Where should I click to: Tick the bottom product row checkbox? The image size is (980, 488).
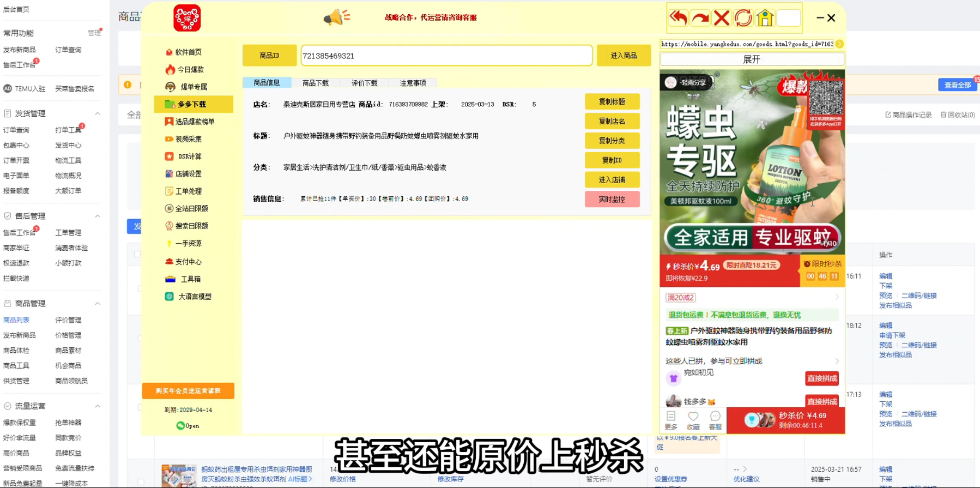141,481
